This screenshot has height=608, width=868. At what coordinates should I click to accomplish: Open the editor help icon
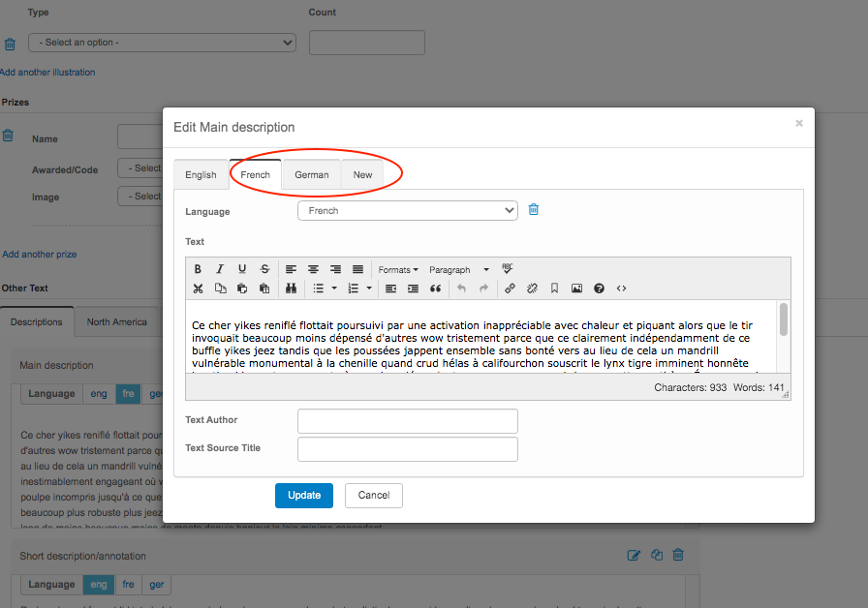coord(599,289)
